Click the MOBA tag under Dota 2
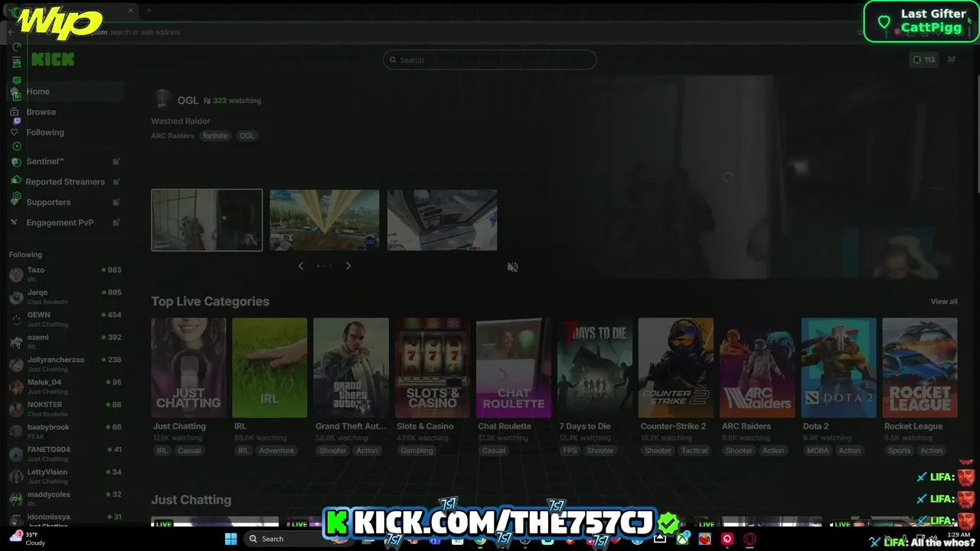The image size is (980, 551). pos(818,451)
